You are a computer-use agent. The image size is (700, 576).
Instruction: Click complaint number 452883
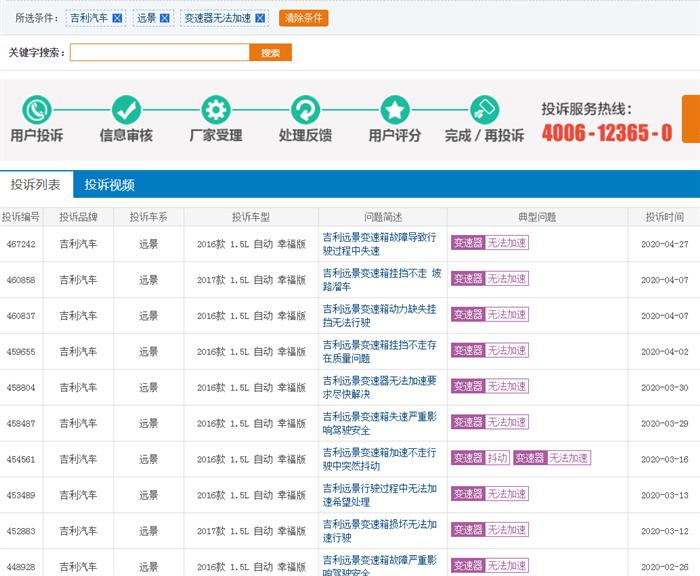click(21, 531)
